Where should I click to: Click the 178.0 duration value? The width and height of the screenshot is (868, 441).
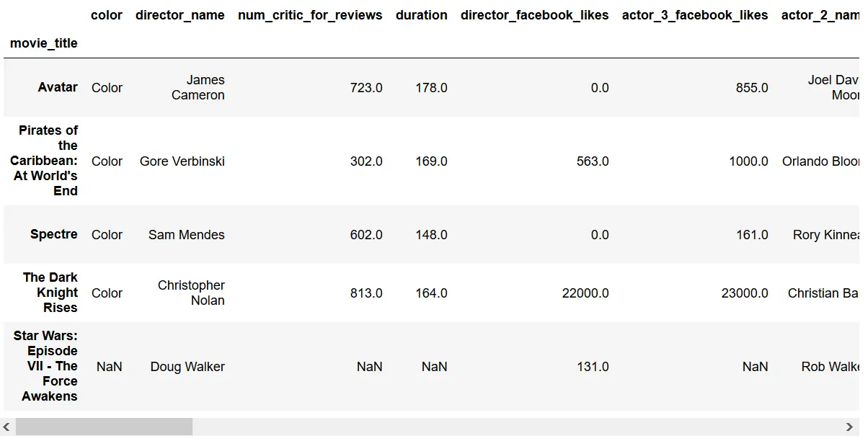point(431,88)
